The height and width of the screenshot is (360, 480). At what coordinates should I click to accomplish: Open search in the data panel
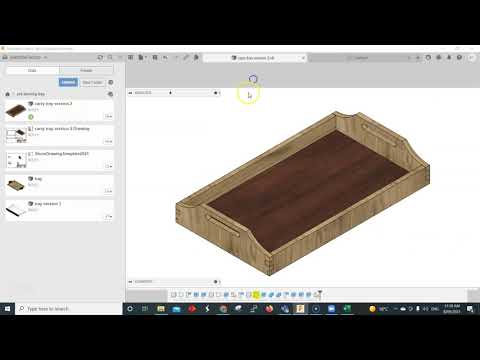pos(110,58)
